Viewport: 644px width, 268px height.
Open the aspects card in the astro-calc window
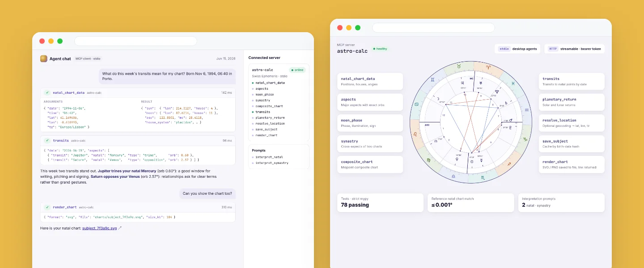coord(370,102)
